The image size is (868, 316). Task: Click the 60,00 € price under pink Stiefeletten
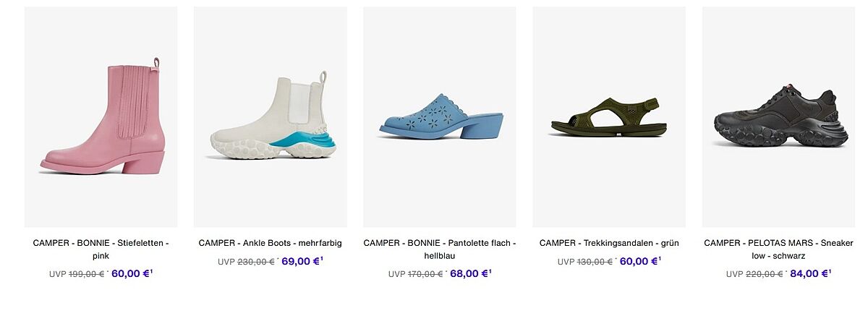point(130,273)
